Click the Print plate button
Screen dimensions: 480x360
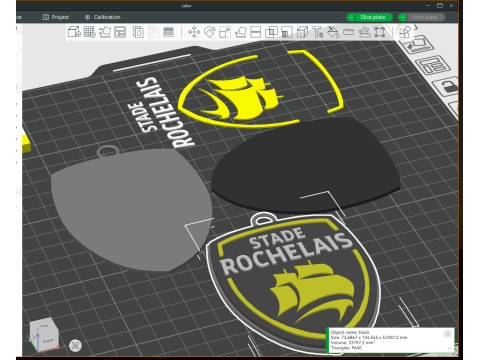click(425, 17)
